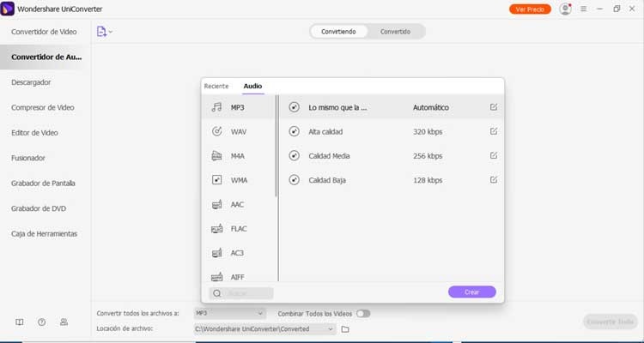Open Grabador de Pantalla in sidebar

[43, 184]
